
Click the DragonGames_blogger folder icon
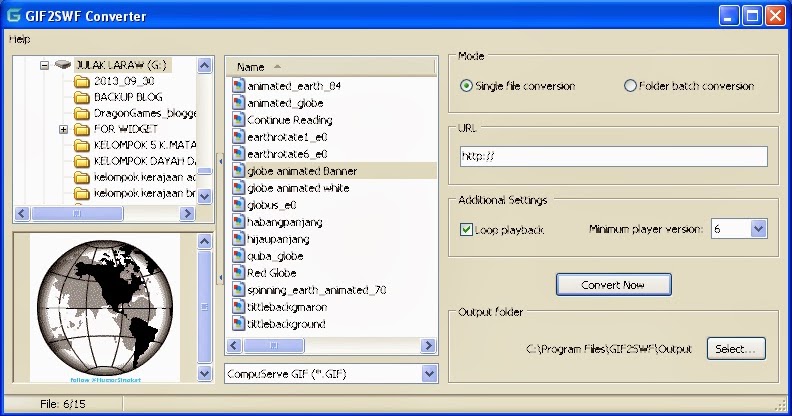point(81,113)
